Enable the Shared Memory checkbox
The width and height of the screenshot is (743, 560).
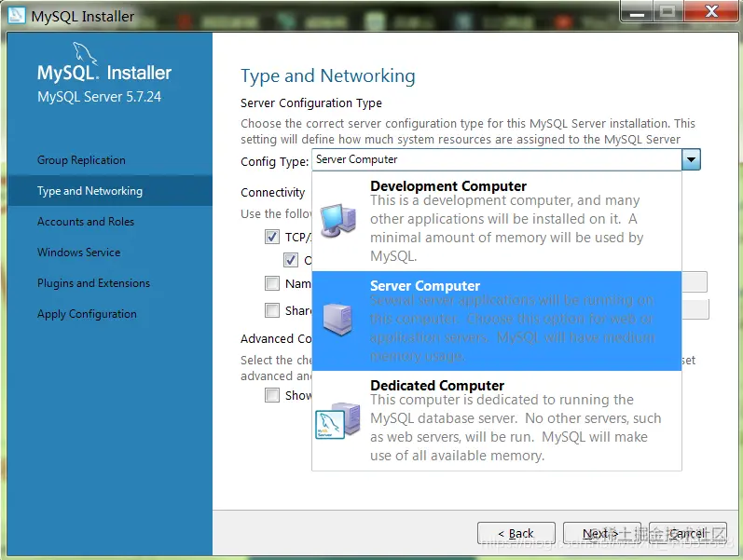point(272,310)
